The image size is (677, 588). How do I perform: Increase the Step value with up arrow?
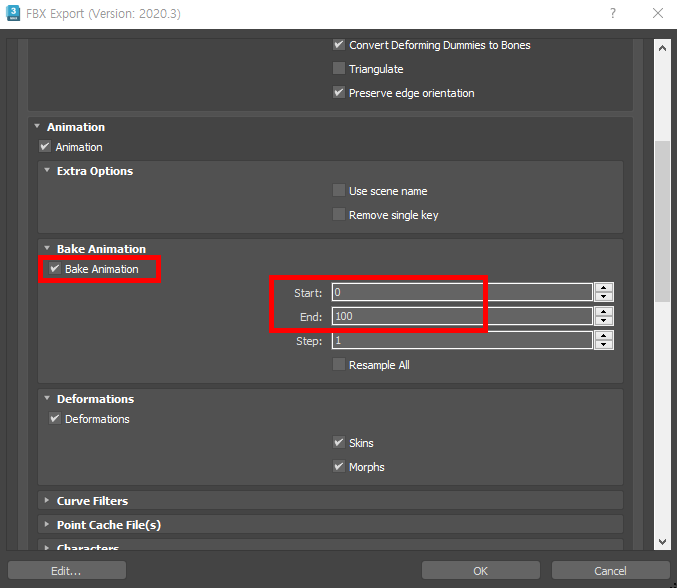tap(604, 336)
